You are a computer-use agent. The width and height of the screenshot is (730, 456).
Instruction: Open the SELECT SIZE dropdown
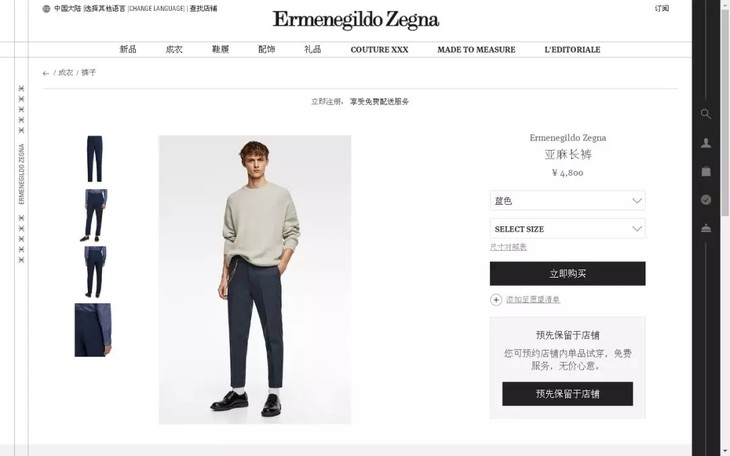[x=568, y=229]
